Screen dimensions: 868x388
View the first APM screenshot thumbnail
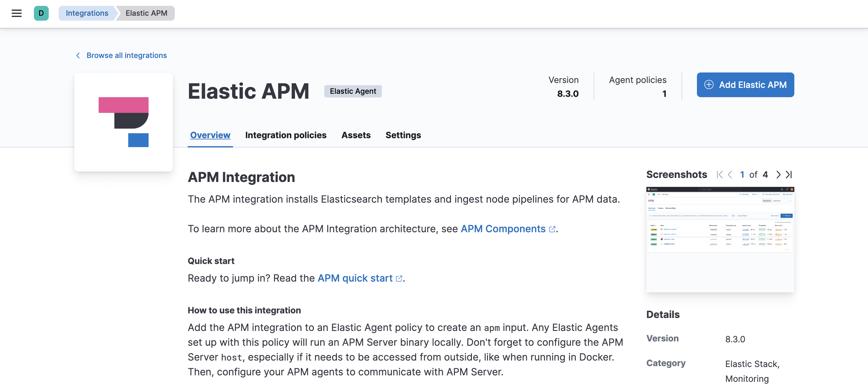(720, 239)
